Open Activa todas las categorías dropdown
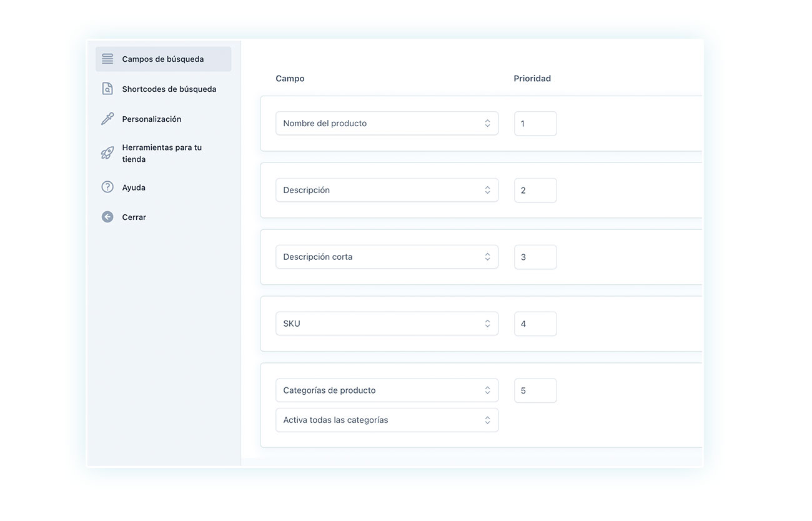This screenshot has width=812, height=521. click(x=387, y=420)
